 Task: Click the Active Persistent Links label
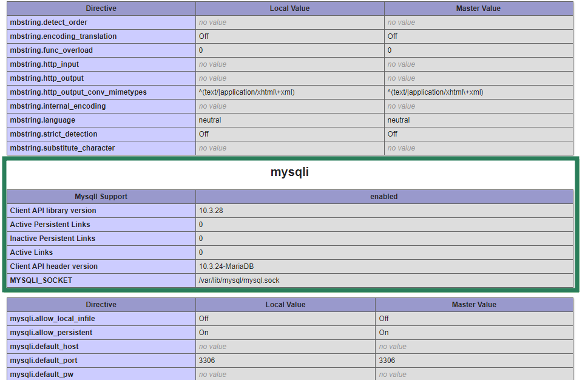click(x=50, y=225)
